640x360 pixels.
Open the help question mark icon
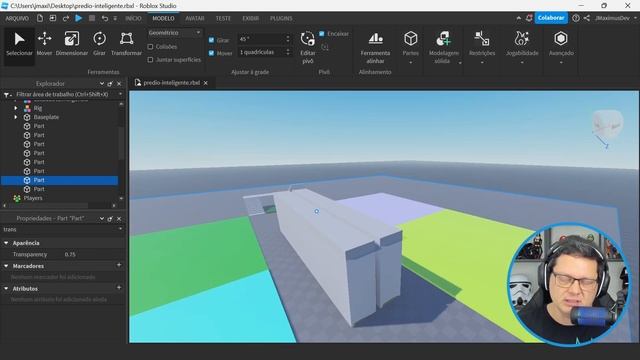(576, 18)
